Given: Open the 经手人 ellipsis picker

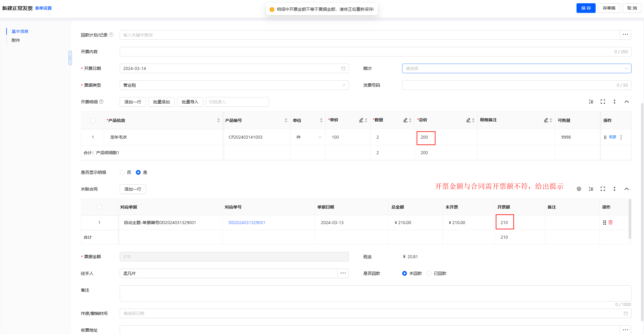Looking at the screenshot, I should [343, 273].
